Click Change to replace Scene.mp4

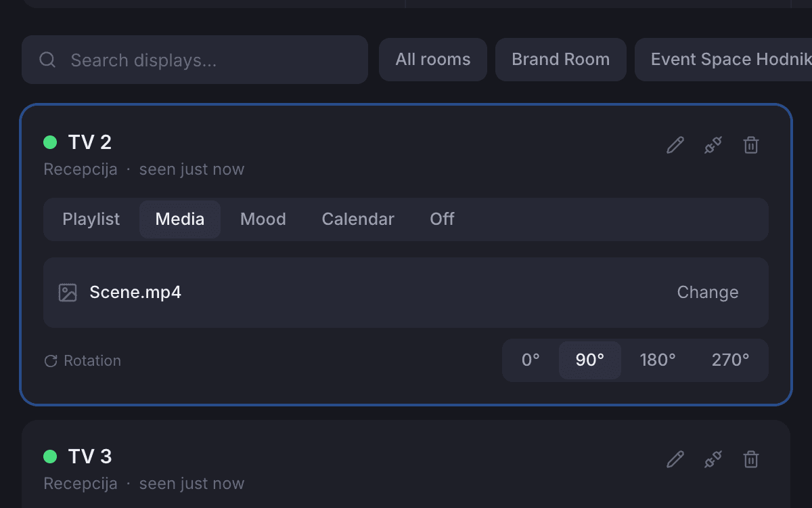click(x=708, y=293)
